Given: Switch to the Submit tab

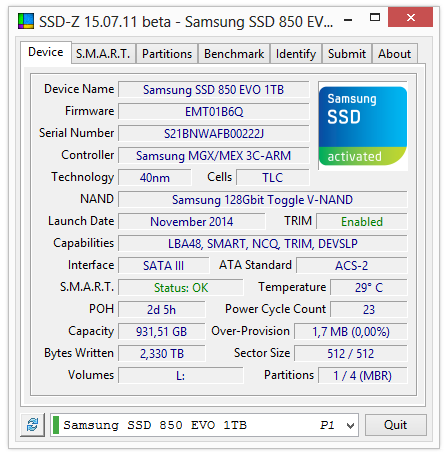Looking at the screenshot, I should click(x=347, y=54).
